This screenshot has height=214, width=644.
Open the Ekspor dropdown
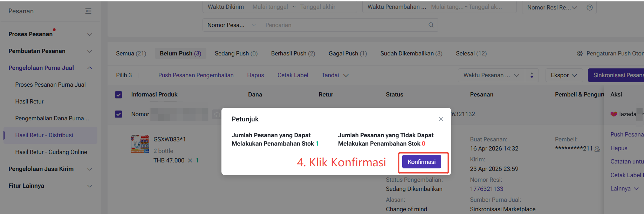point(563,75)
